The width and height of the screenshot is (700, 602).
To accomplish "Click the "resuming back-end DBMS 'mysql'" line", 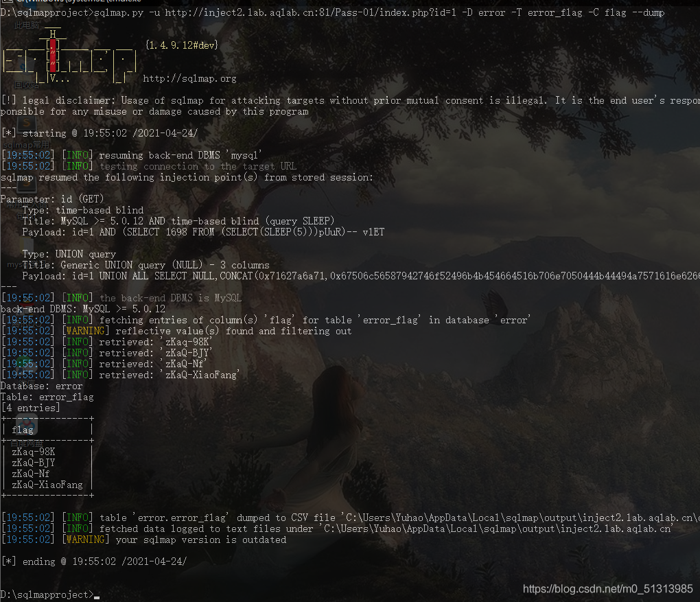I will coord(132,155).
